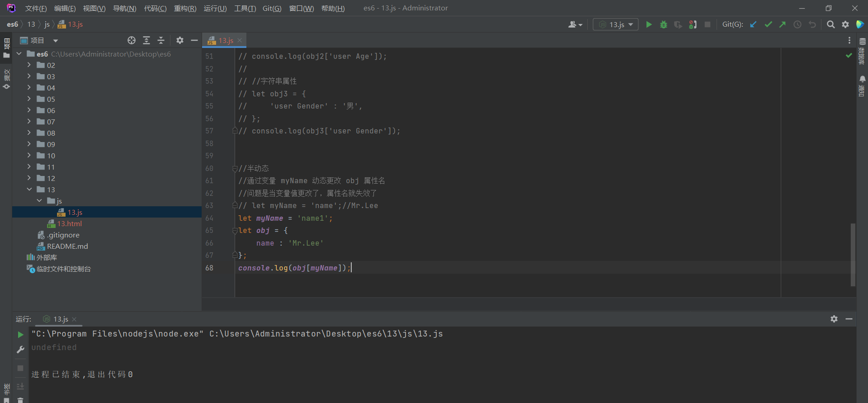The image size is (868, 403).
Task: Open project panel options gear
Action: [x=180, y=40]
